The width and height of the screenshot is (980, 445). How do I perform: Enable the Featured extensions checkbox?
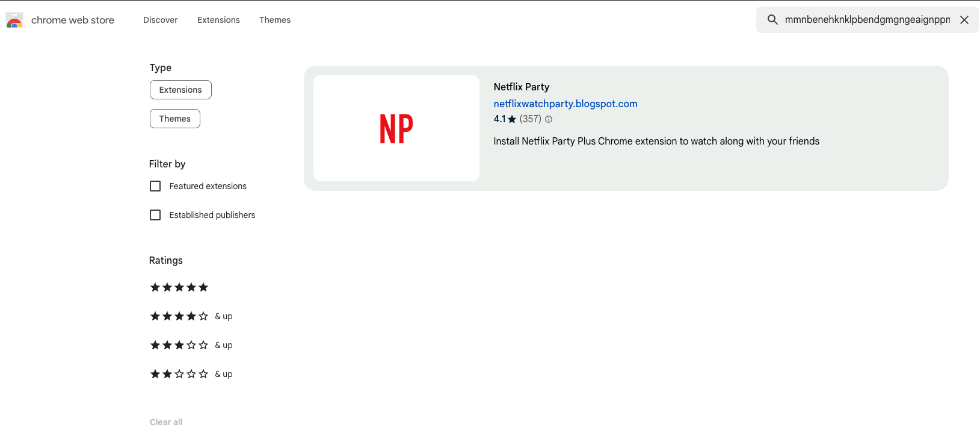point(155,186)
